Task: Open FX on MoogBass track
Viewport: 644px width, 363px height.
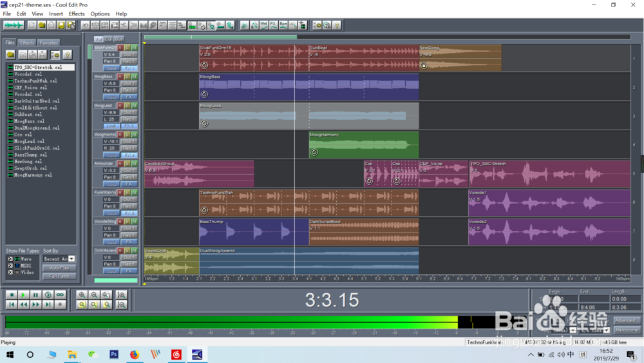Action: [129, 97]
